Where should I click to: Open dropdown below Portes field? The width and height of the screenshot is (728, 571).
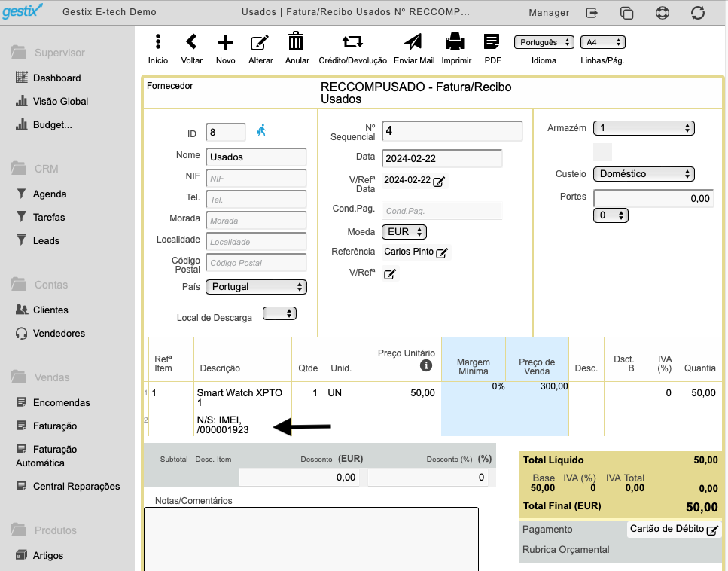coord(611,215)
